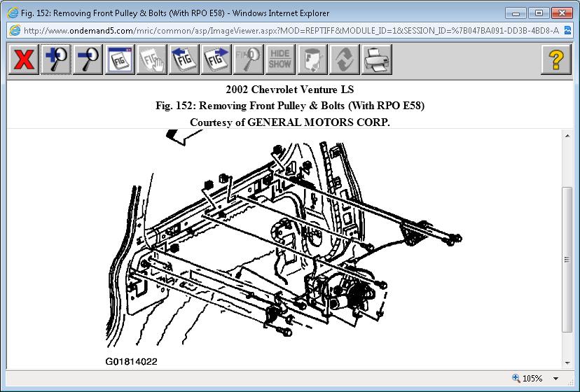Open the zoom level dropdown arrow
Viewport: 580px width, 392px height.
(555, 379)
